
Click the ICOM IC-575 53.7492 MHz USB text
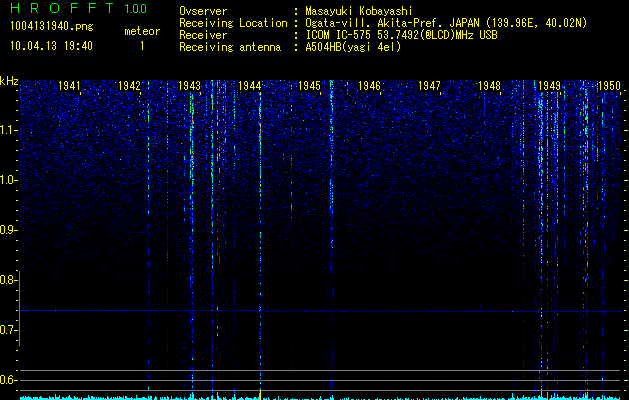(x=402, y=35)
